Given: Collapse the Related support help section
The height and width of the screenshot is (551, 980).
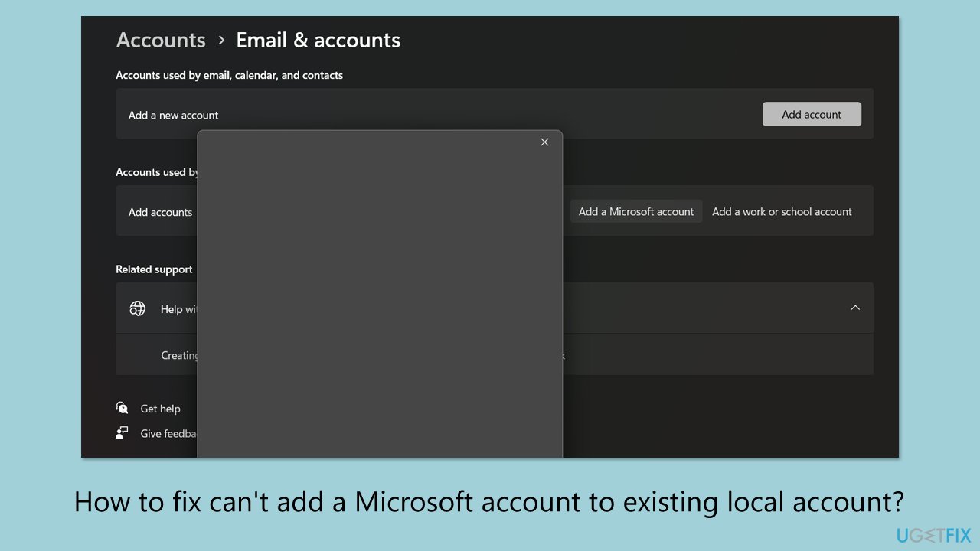Looking at the screenshot, I should click(855, 308).
